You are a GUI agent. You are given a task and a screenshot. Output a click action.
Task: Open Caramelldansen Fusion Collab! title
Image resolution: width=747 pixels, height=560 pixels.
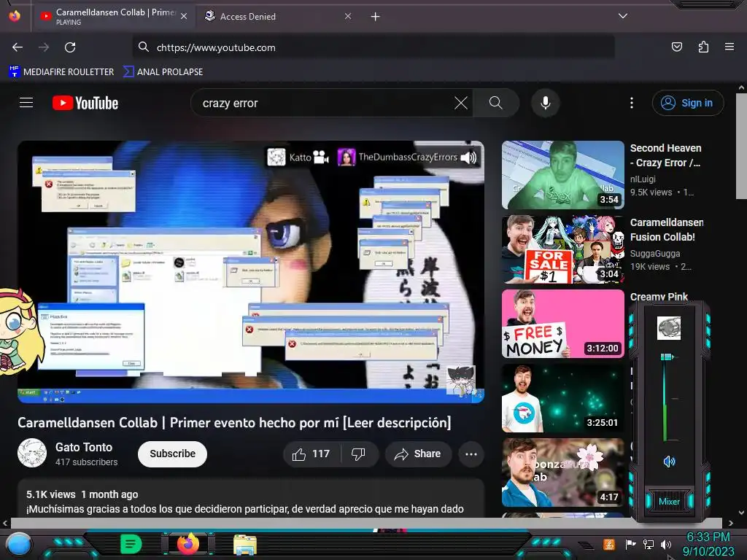coord(667,230)
